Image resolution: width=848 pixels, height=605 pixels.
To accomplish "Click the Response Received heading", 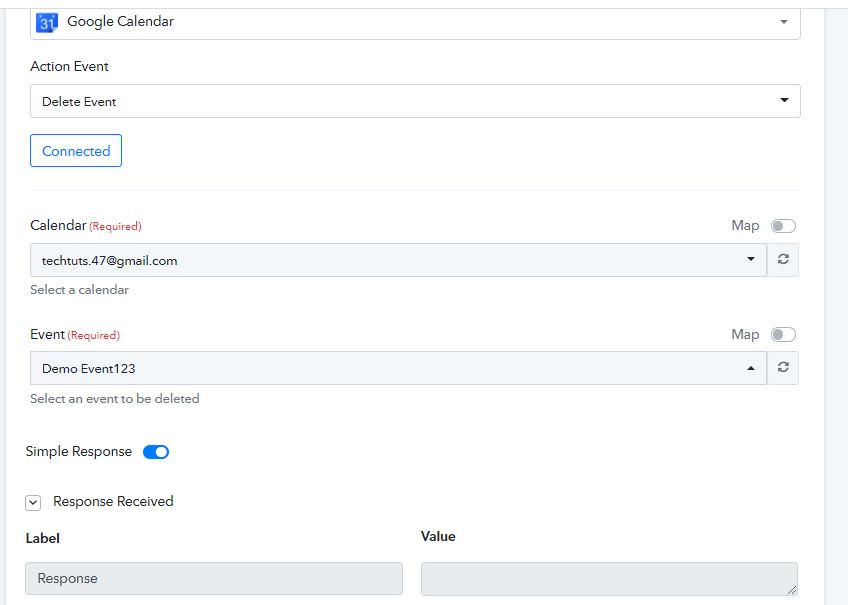I will (113, 502).
